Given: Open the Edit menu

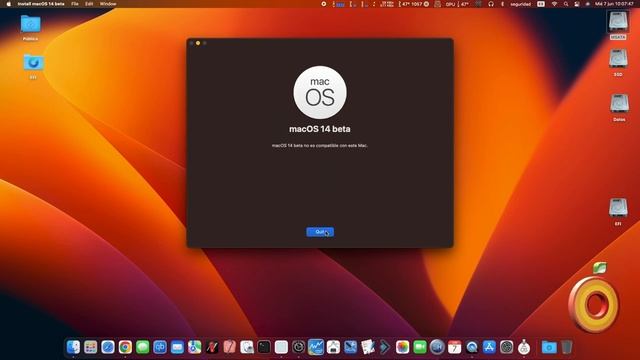Looking at the screenshot, I should [89, 4].
